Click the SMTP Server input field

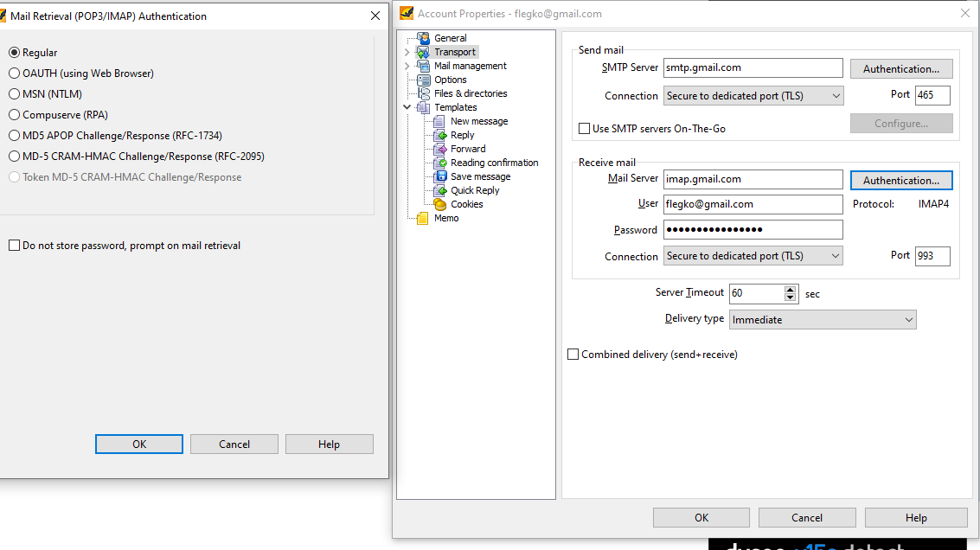pyautogui.click(x=753, y=67)
